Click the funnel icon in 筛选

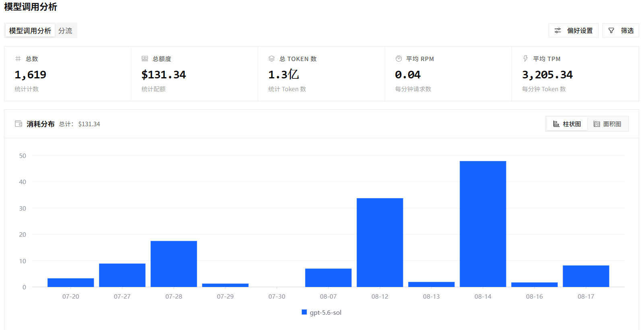pyautogui.click(x=611, y=31)
